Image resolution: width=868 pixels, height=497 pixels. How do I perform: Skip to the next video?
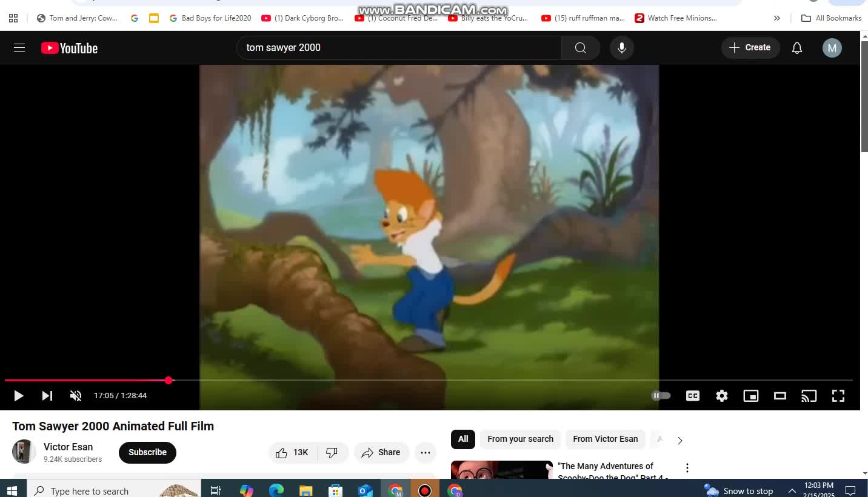[x=47, y=396]
